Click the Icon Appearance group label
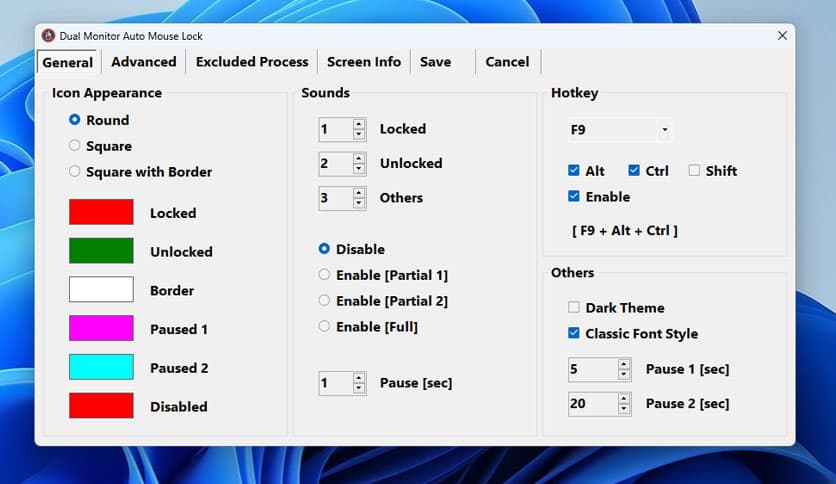The width and height of the screenshot is (836, 484). [x=107, y=93]
